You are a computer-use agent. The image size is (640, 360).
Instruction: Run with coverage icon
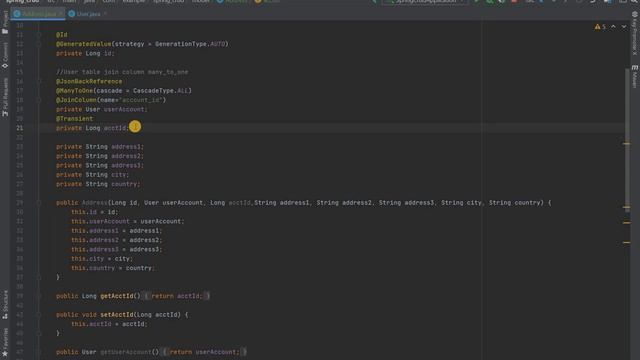coord(502,2)
